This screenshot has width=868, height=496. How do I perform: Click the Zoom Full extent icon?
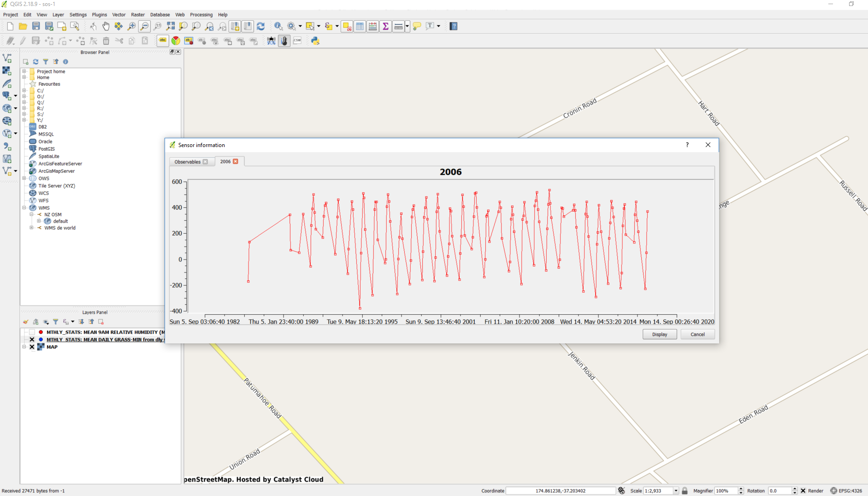(171, 26)
